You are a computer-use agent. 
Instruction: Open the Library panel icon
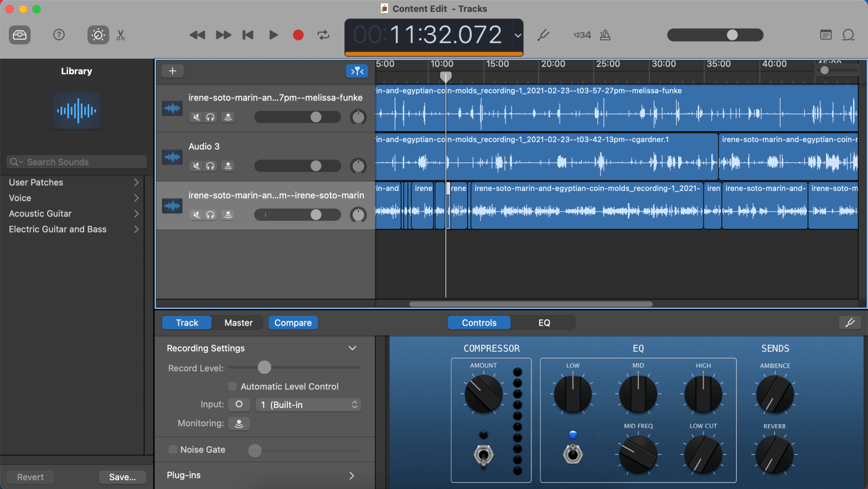(19, 35)
